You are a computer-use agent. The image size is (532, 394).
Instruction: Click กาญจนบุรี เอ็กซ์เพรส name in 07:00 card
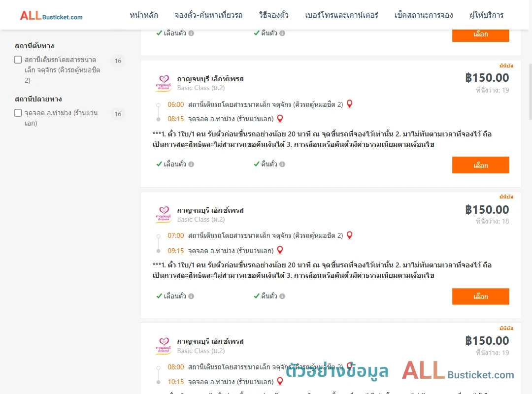tap(210, 210)
